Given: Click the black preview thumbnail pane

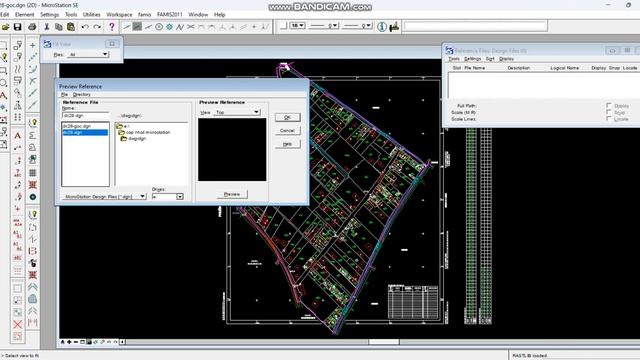Looking at the screenshot, I should point(232,149).
